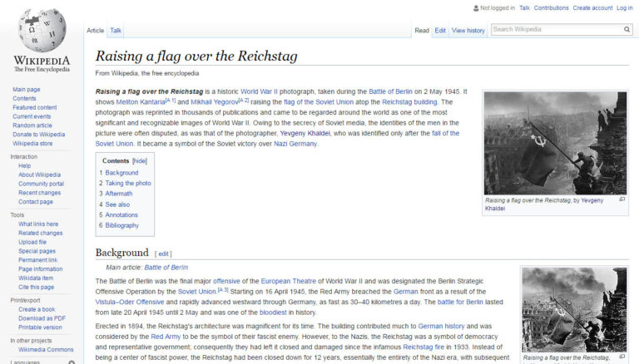Click the search magnifying glass icon
Image resolution: width=639 pixels, height=364 pixels.
click(627, 29)
